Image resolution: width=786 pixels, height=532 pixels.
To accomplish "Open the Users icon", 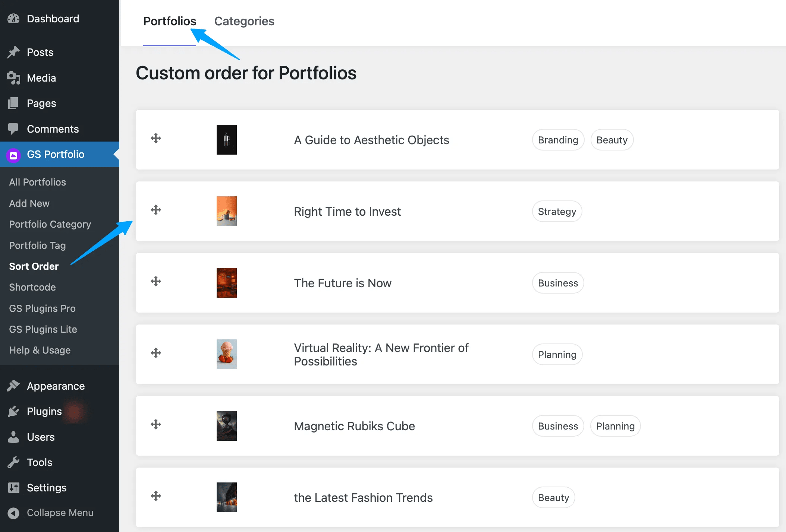I will (13, 437).
